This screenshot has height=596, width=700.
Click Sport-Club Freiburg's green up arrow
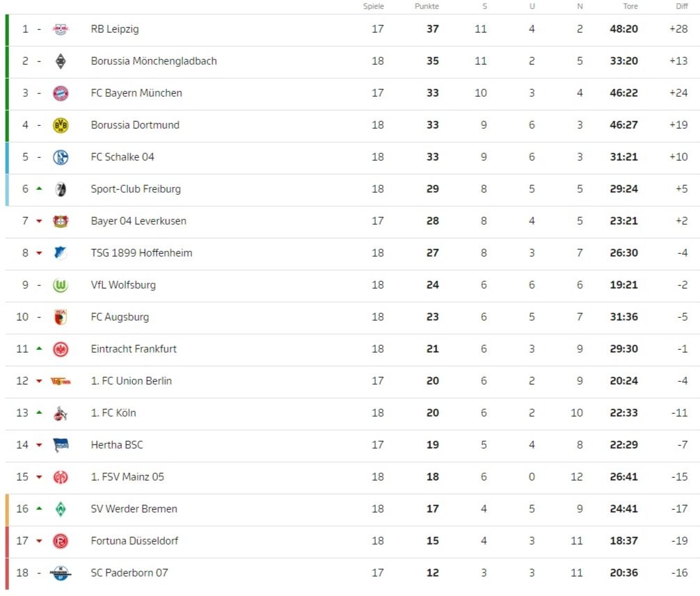tap(39, 188)
